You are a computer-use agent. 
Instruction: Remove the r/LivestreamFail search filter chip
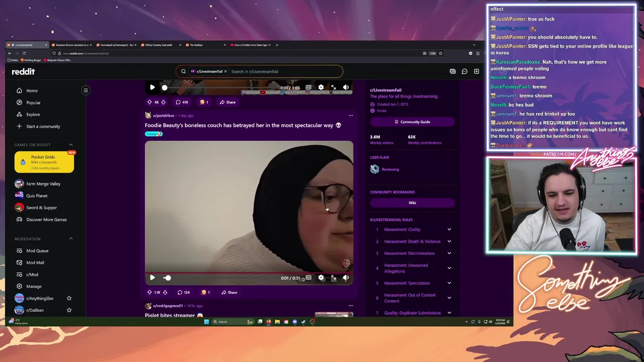225,71
